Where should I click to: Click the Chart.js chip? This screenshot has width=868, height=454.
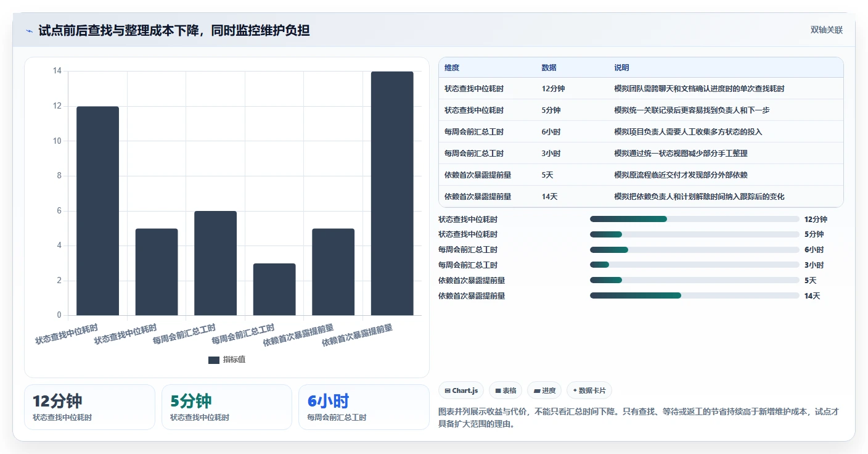[461, 390]
